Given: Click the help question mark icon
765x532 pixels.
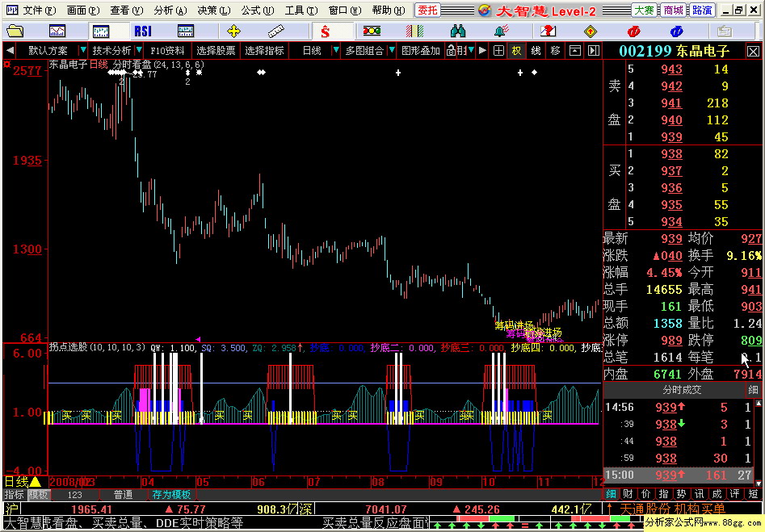Looking at the screenshot, I should (x=548, y=31).
